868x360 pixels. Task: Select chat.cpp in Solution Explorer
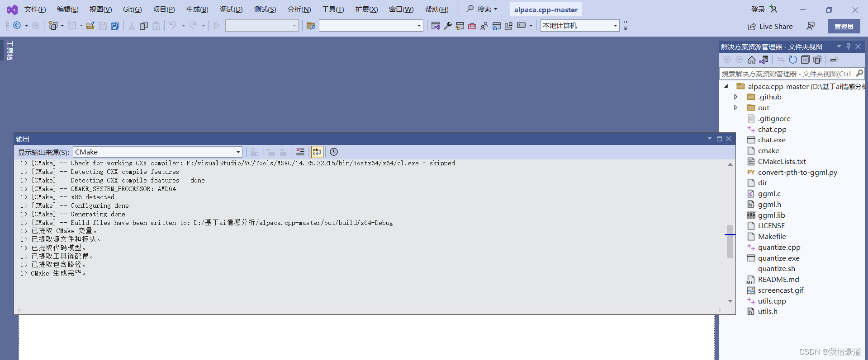tap(772, 129)
